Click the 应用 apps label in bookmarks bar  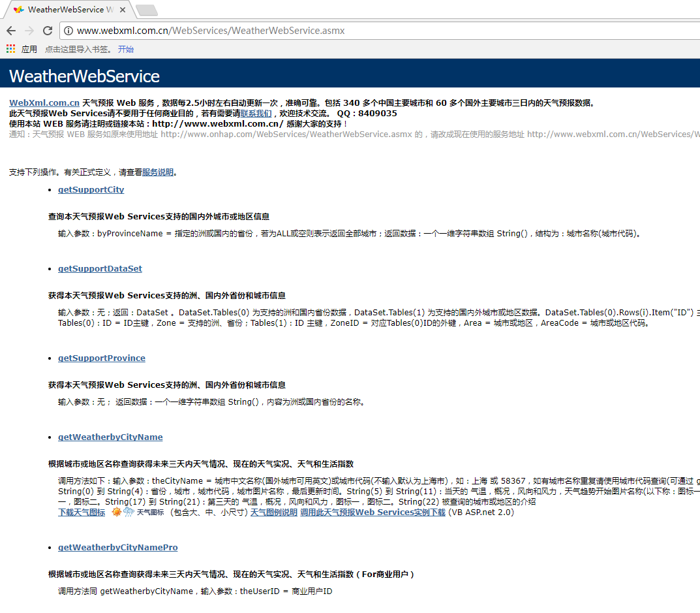29,49
